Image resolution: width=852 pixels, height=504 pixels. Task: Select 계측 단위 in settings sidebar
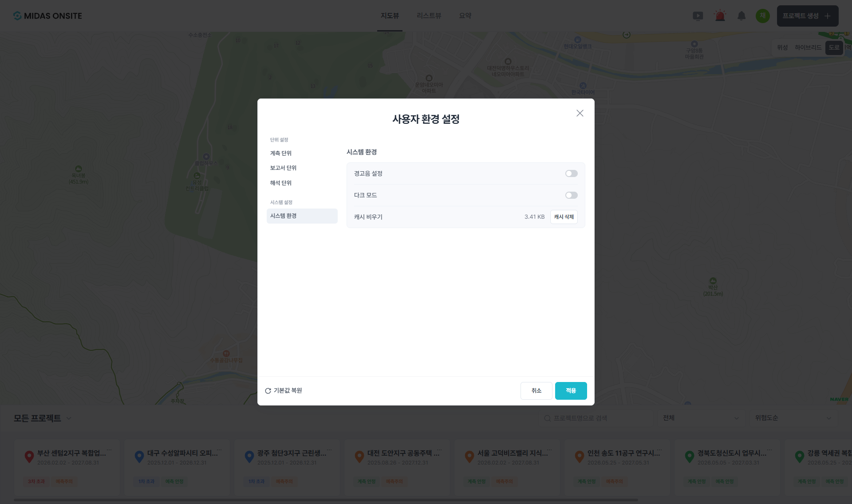click(302, 153)
